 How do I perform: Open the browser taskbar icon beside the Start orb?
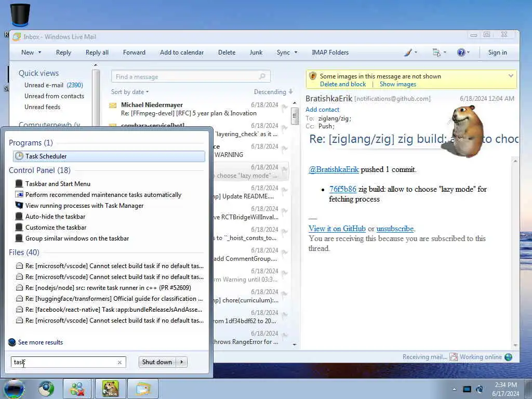tap(46, 389)
